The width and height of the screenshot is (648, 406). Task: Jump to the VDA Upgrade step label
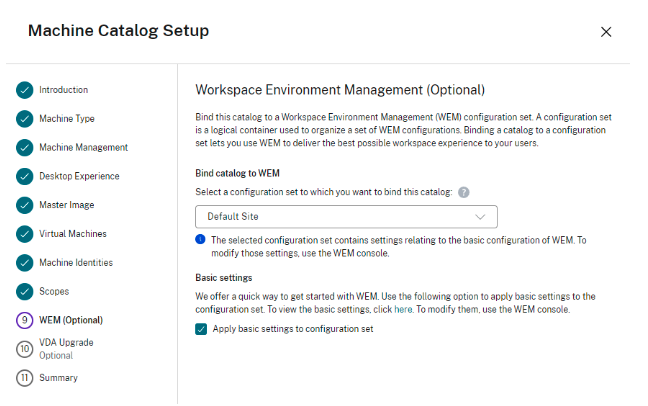click(x=69, y=343)
